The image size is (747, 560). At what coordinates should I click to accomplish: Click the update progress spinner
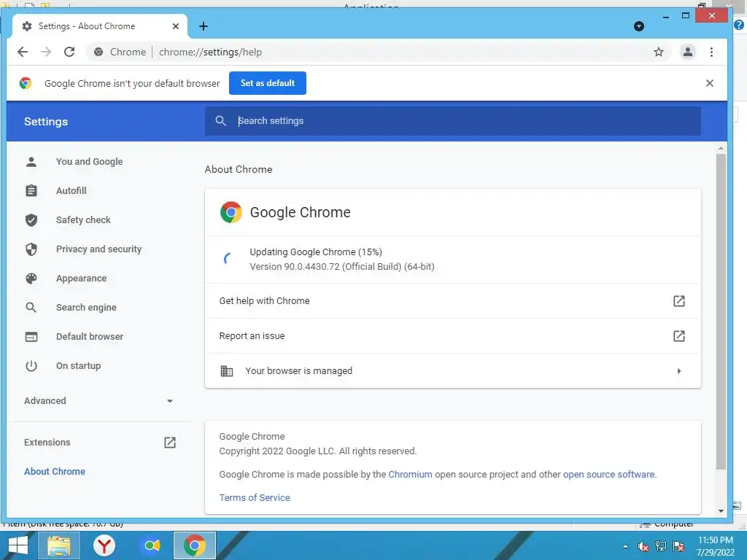click(228, 259)
